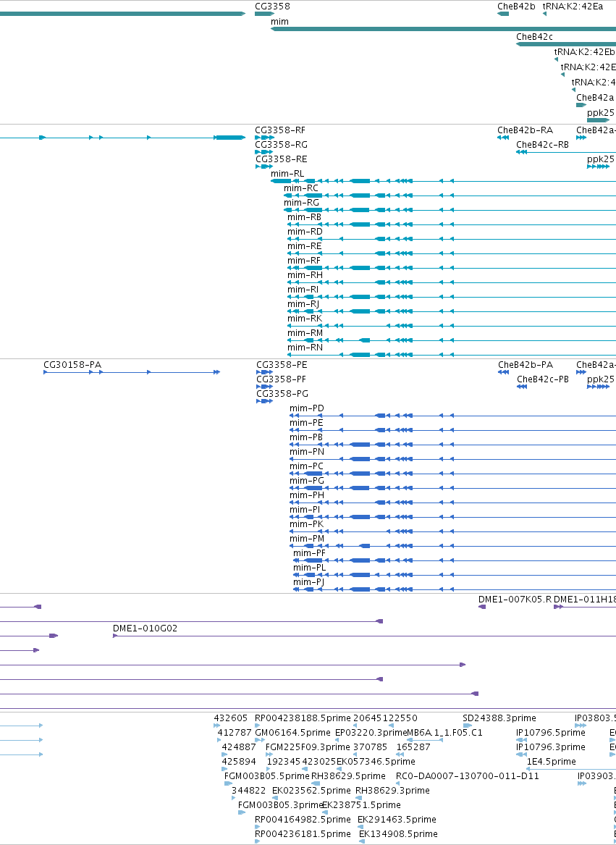616x845 pixels.
Task: Click the CheB42a gene label
Action: [x=595, y=98]
